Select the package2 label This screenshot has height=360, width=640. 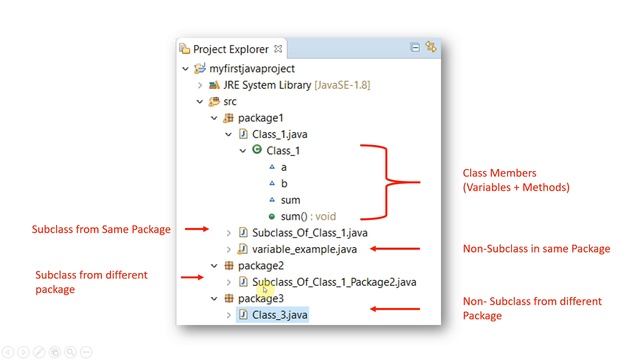click(261, 266)
